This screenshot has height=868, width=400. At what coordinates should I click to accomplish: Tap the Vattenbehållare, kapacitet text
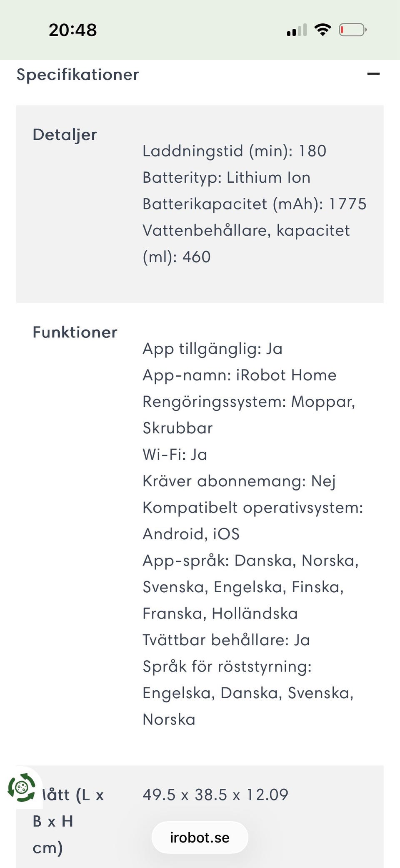tap(246, 231)
